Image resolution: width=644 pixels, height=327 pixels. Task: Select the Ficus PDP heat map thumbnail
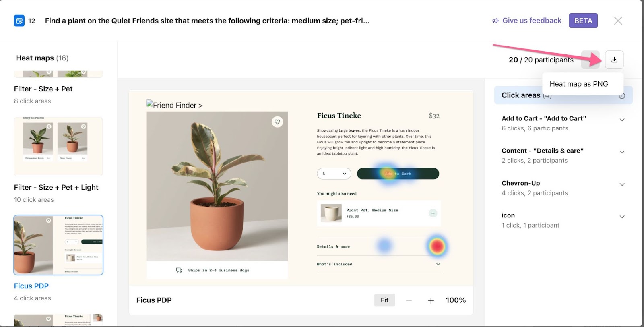[58, 245]
